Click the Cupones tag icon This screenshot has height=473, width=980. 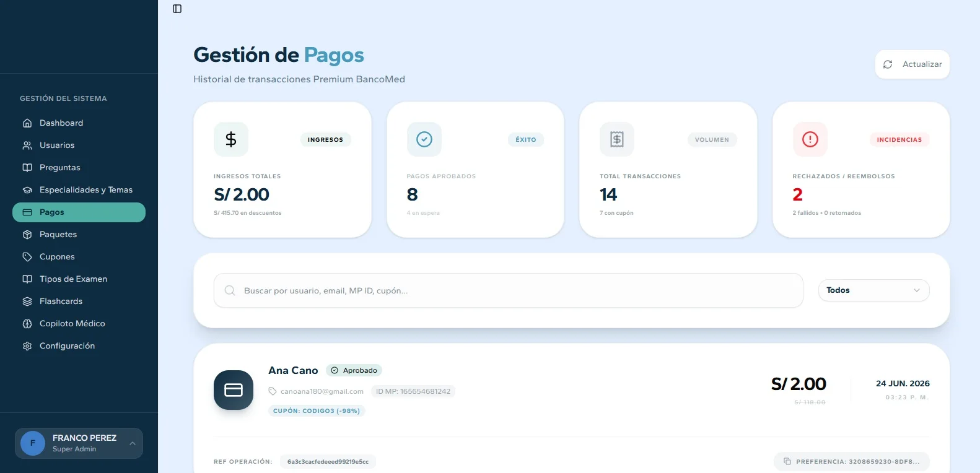click(27, 257)
